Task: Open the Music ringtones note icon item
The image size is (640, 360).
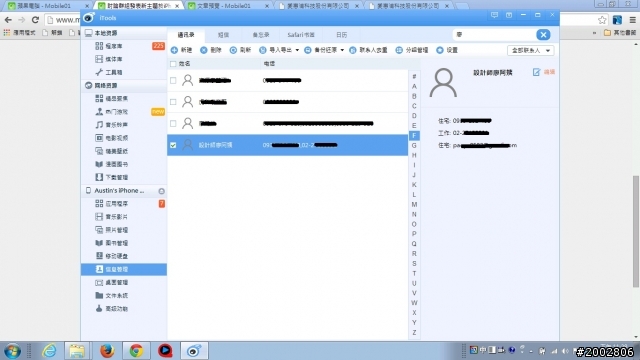Action: [124, 124]
